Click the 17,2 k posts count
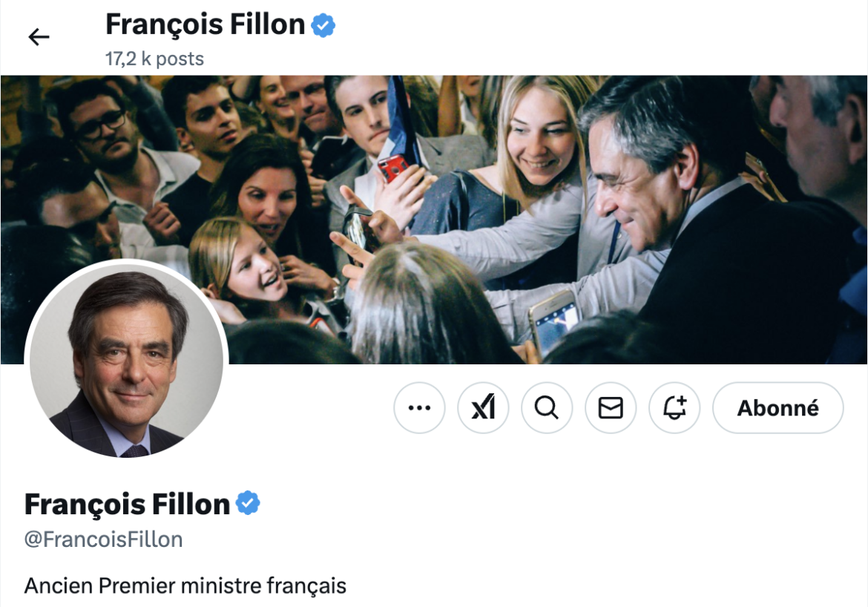This screenshot has width=868, height=607. click(154, 59)
